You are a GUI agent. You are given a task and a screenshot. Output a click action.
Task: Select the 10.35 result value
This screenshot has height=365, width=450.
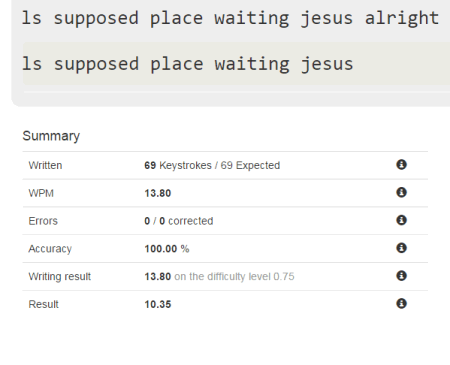pyautogui.click(x=158, y=304)
